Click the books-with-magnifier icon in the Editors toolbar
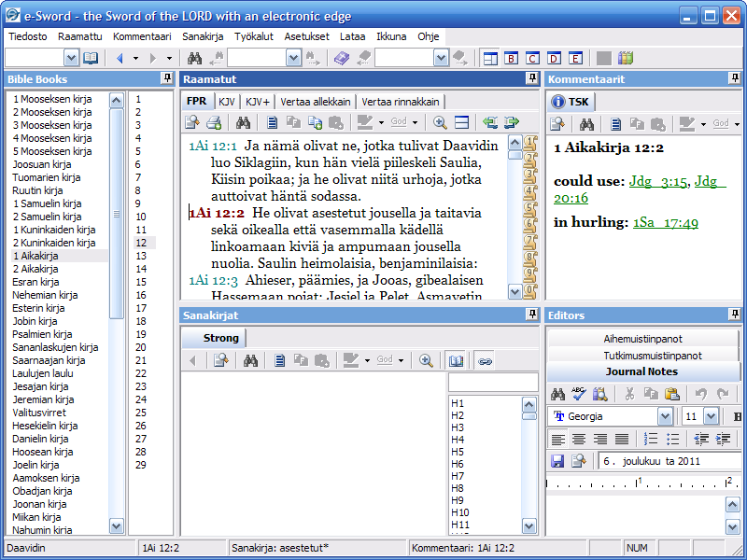The image size is (747, 560). (599, 394)
